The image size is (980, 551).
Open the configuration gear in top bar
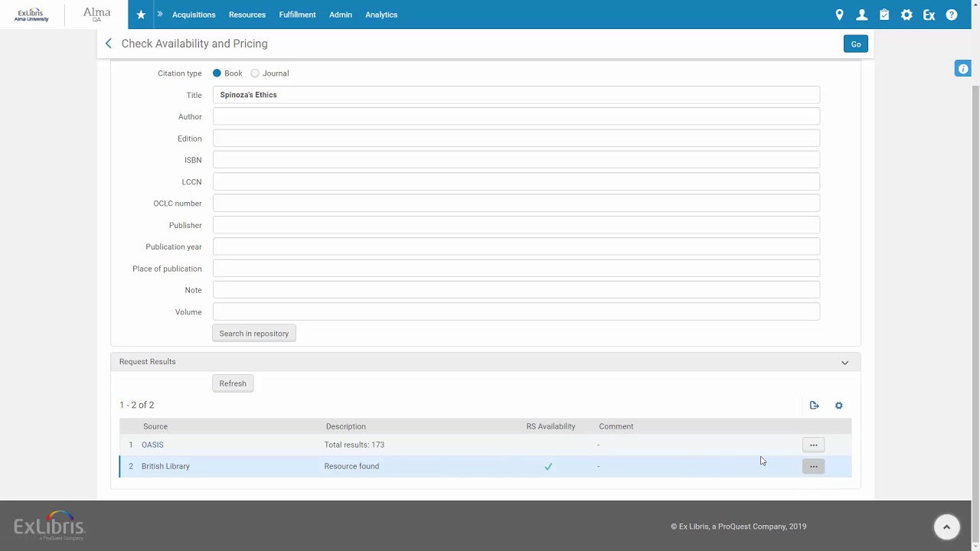point(906,15)
